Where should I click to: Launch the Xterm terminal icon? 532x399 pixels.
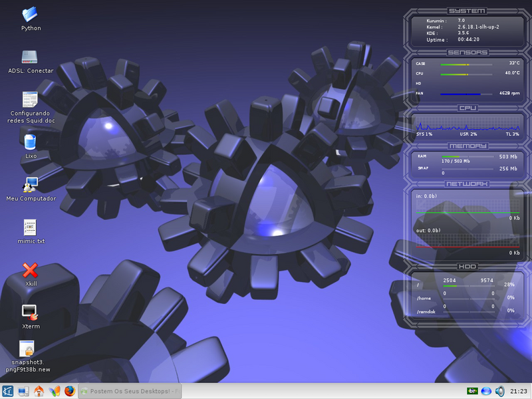pos(30,313)
